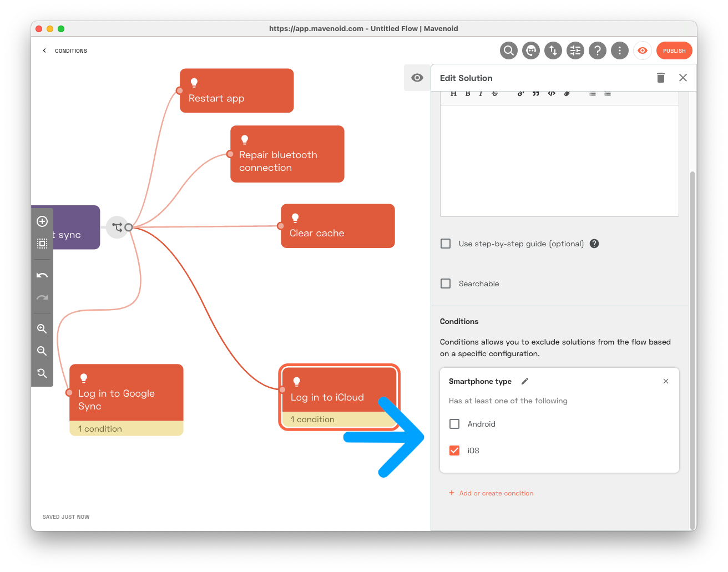
Task: Redo the canvas action
Action: [42, 297]
